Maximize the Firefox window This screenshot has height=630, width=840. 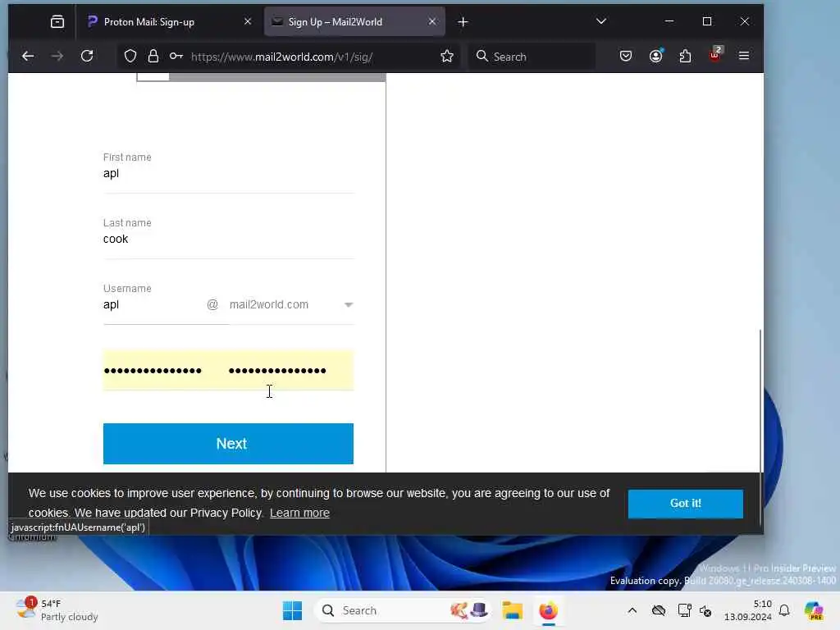[707, 21]
